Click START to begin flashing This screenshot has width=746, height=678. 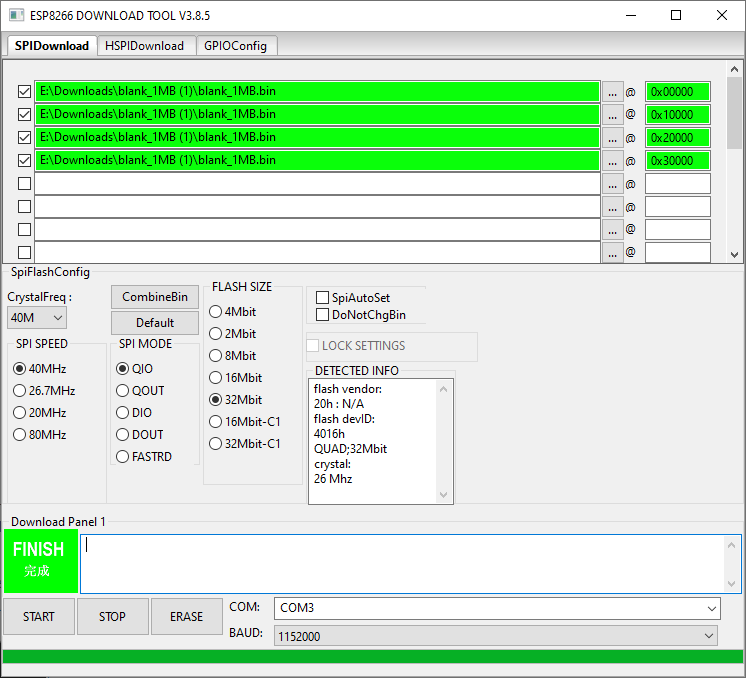(39, 617)
